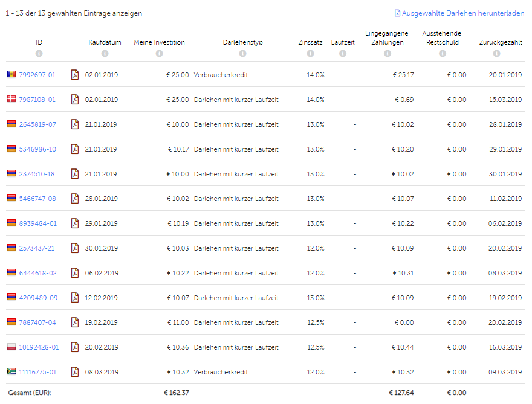Open PDF agreement for loan 7992697-01
The image size is (532, 404).
pyautogui.click(x=74, y=74)
